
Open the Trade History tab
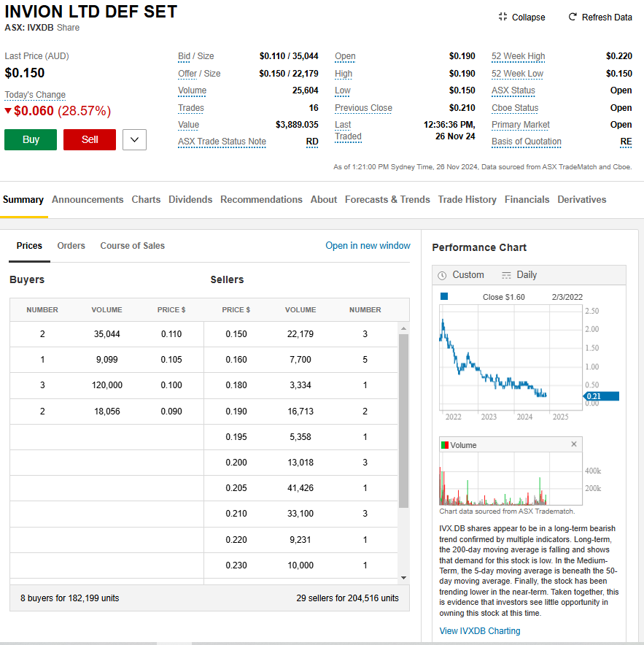point(468,199)
